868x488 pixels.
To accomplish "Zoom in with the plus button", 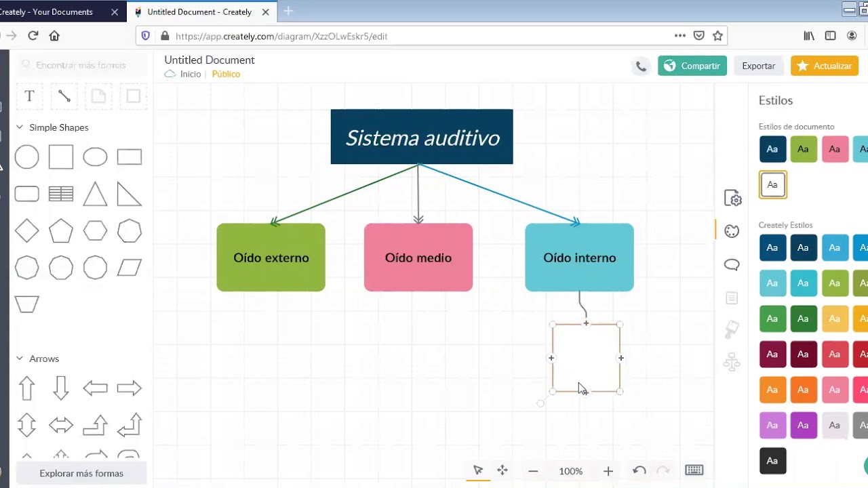I will coord(608,471).
